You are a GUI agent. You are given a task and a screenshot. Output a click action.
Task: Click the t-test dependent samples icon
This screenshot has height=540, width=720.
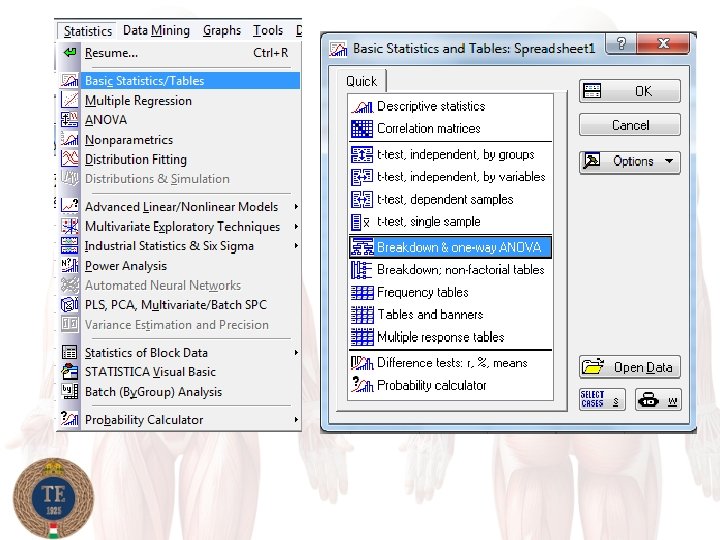[x=362, y=199]
